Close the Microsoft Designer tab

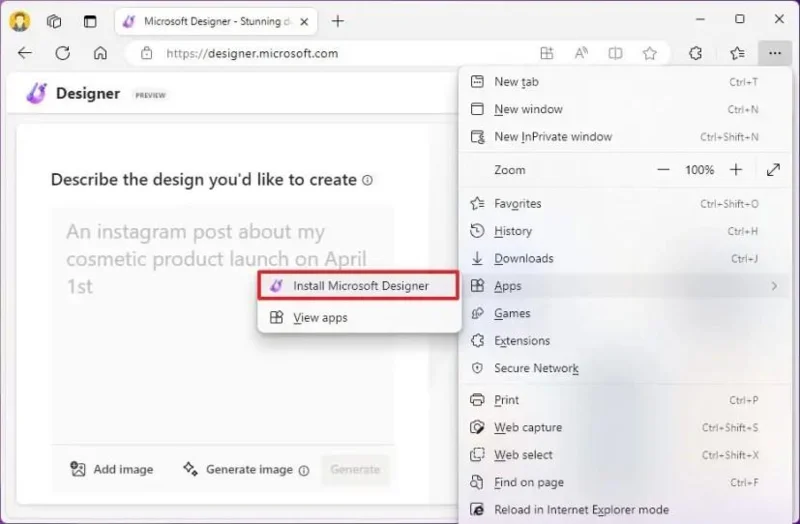(304, 21)
